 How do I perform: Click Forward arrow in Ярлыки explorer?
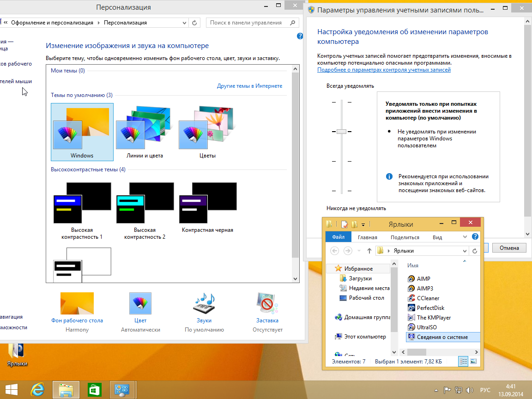(x=348, y=251)
